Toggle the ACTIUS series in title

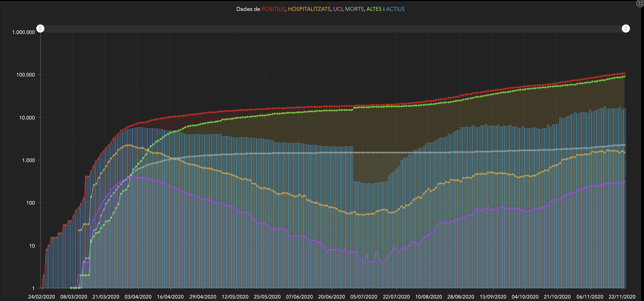(x=395, y=9)
